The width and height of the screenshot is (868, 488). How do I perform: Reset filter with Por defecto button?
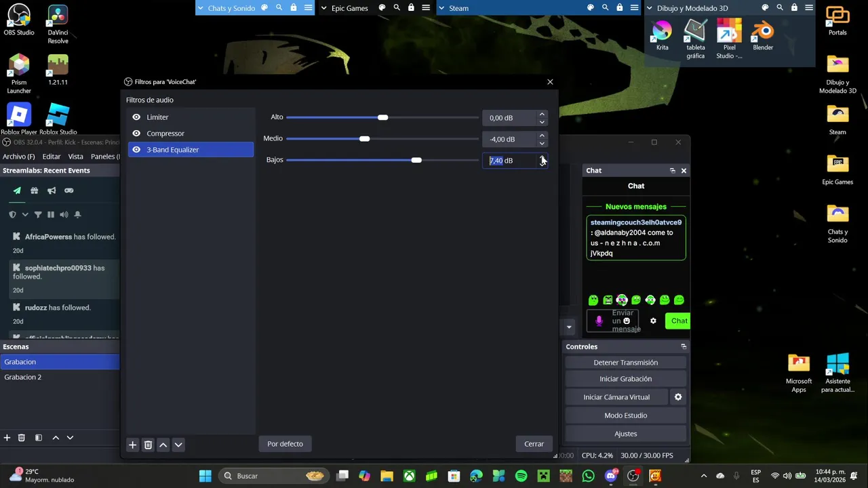[285, 444]
